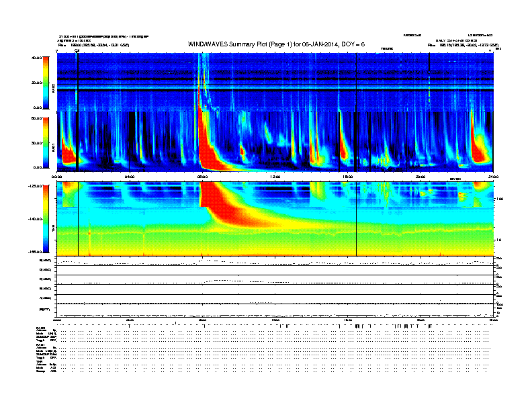Click the -140.00 color bar tick label

click(x=36, y=219)
